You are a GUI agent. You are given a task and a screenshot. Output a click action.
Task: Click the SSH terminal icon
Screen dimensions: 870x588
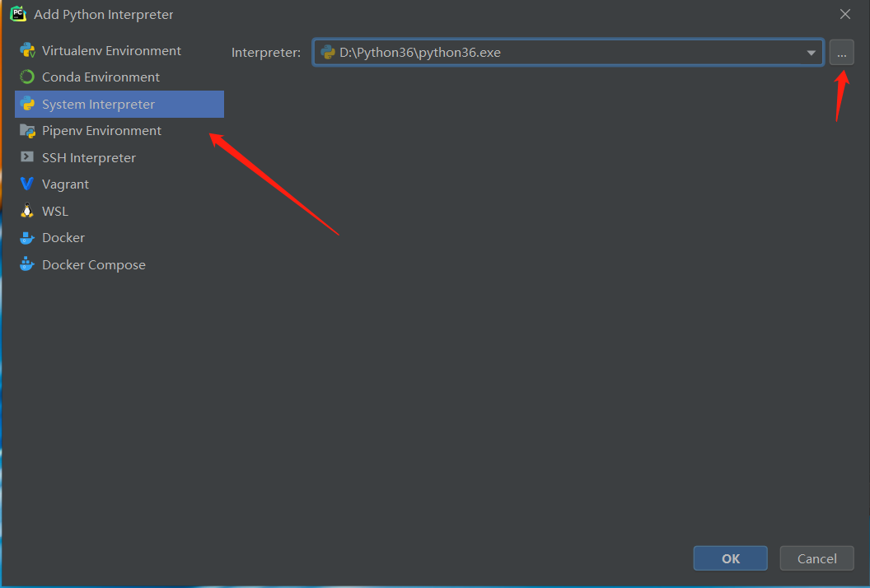pyautogui.click(x=26, y=157)
